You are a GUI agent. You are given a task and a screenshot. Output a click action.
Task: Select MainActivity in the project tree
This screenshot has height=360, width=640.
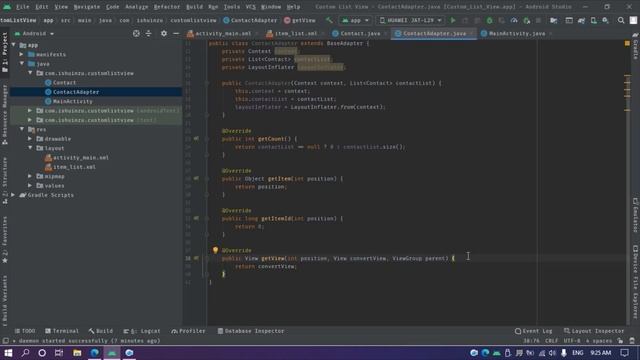coord(73,101)
